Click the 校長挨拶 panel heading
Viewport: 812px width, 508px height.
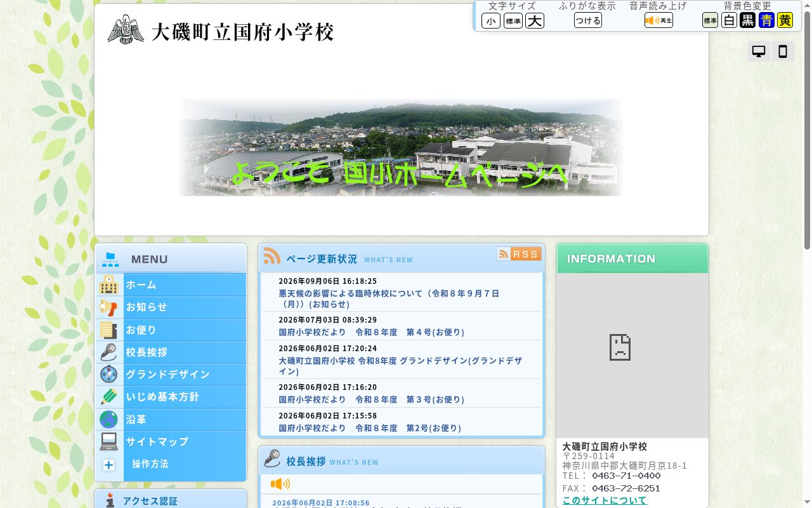click(306, 462)
